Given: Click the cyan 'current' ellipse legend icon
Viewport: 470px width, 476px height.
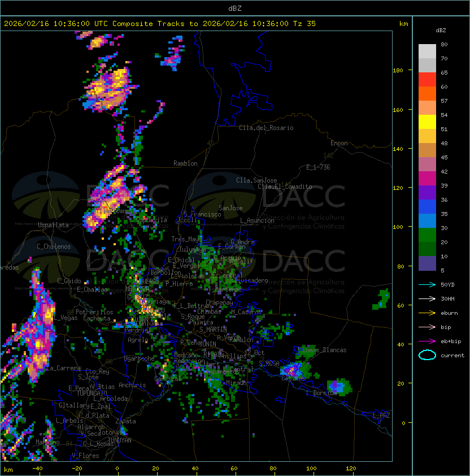Looking at the screenshot, I should coord(427,355).
